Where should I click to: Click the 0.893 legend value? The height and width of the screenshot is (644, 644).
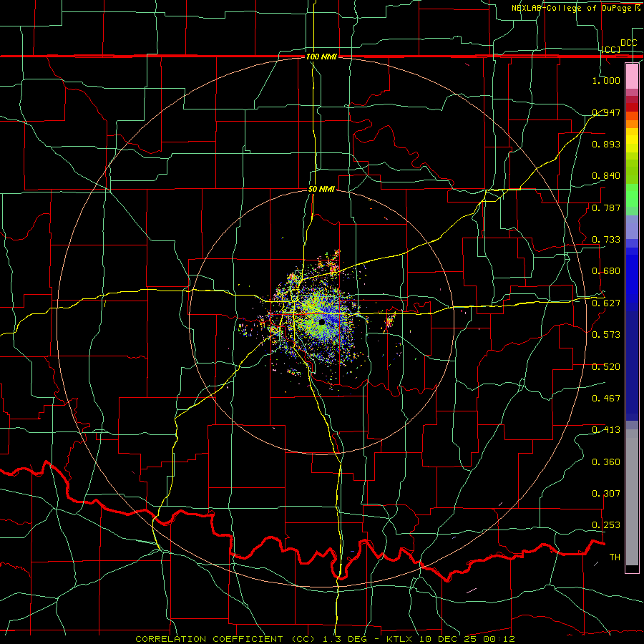(x=606, y=144)
